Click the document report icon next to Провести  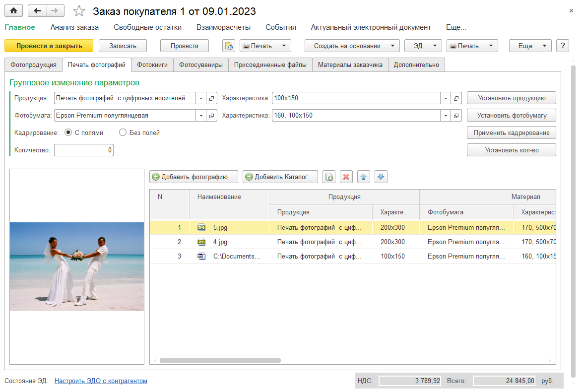point(228,46)
